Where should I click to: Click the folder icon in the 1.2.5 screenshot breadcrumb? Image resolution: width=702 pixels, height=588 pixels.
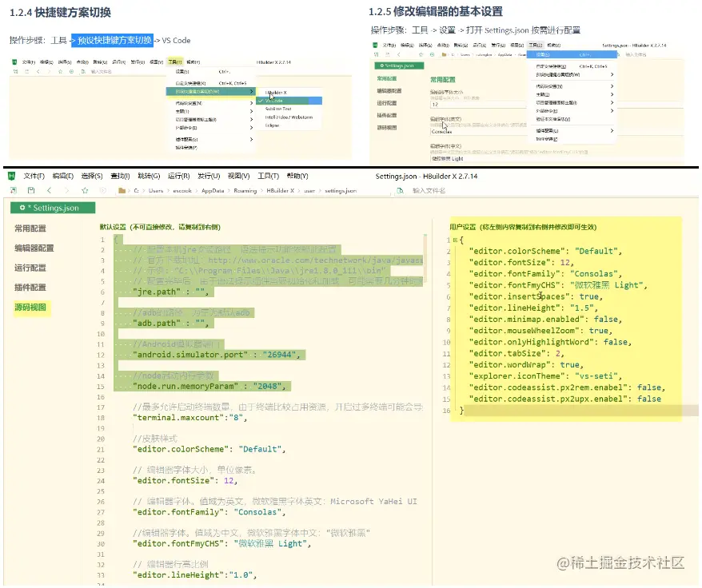tap(444, 54)
